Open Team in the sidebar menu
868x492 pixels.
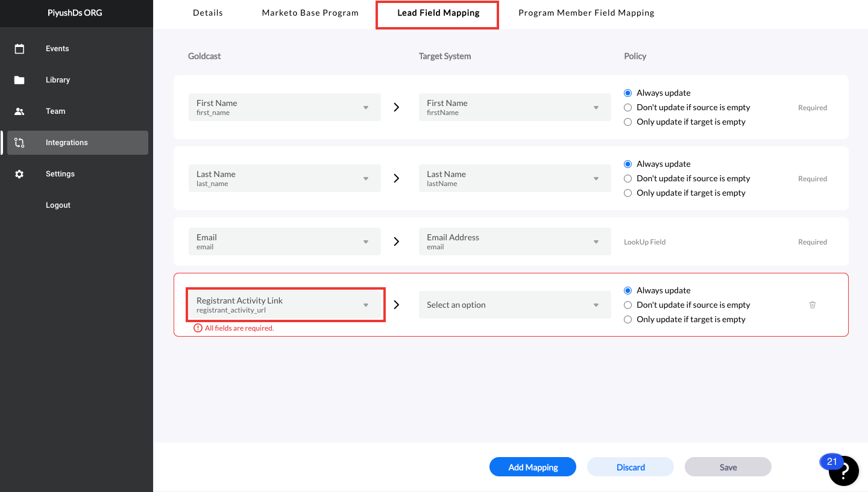click(77, 111)
